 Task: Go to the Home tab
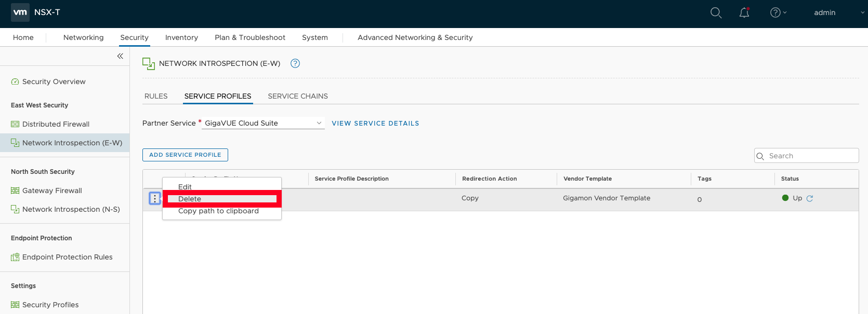pyautogui.click(x=23, y=37)
